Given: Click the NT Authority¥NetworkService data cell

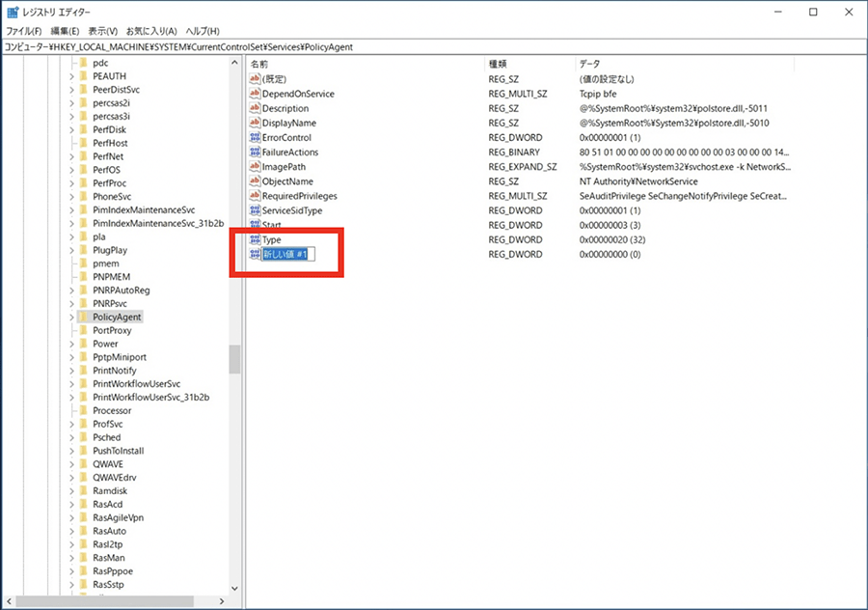Looking at the screenshot, I should click(638, 181).
